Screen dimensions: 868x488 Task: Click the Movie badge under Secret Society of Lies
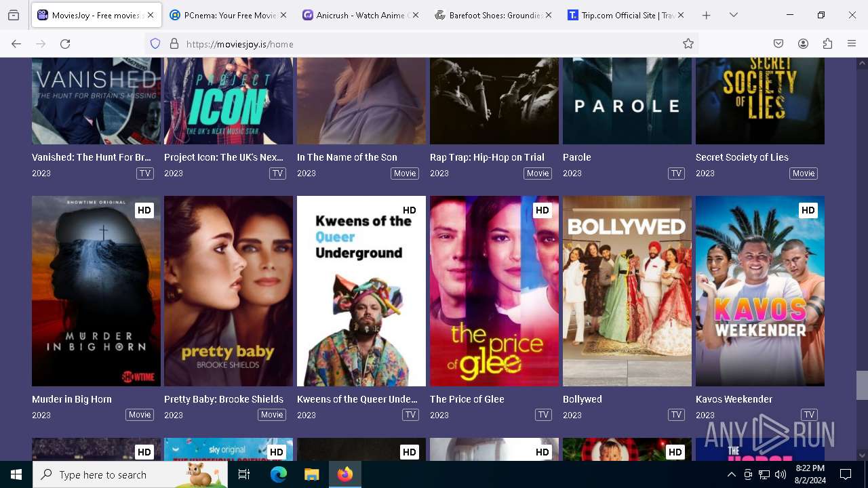tap(804, 174)
